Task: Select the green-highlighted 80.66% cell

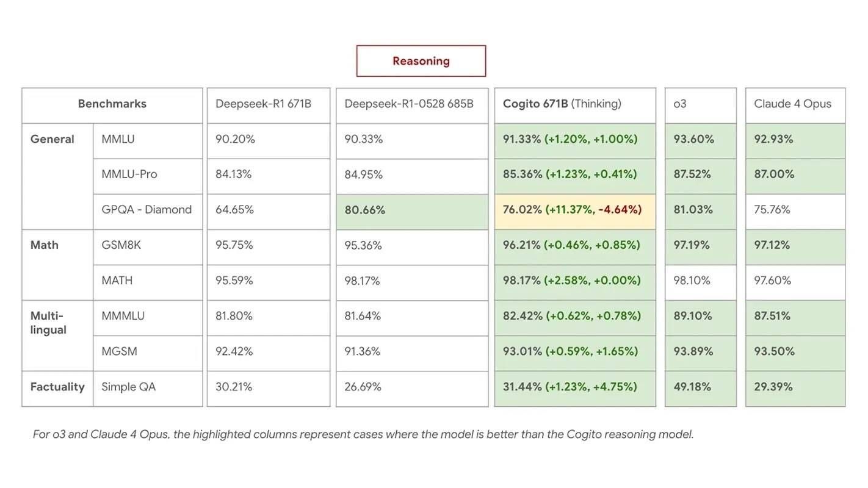Action: point(411,210)
